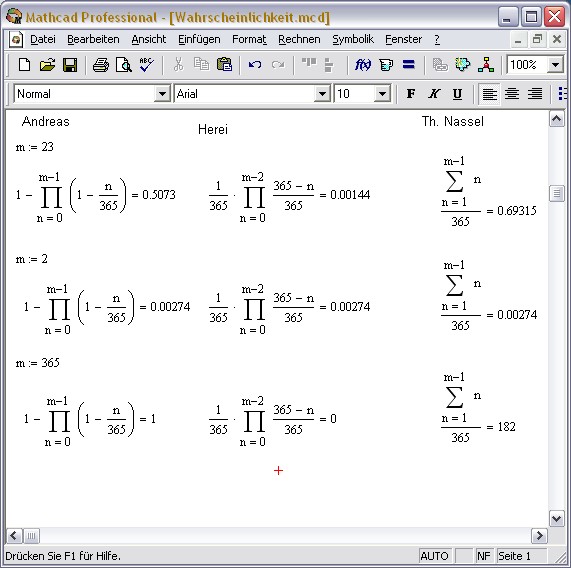This screenshot has width=571, height=568.
Task: Open the Einfügen menu
Action: pyautogui.click(x=199, y=39)
